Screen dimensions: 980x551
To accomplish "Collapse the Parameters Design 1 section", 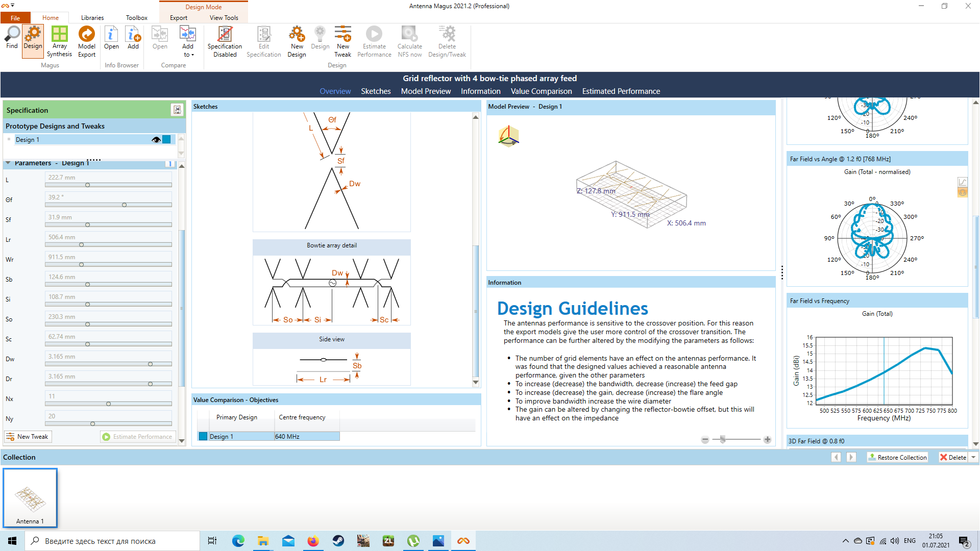I will point(8,163).
